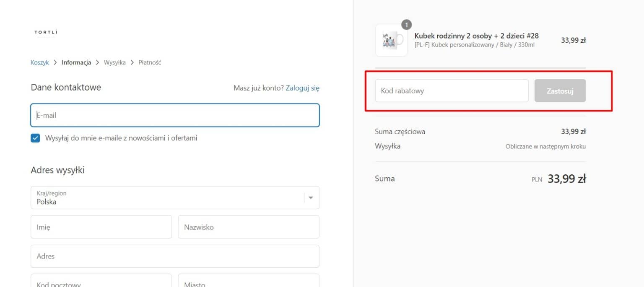Image resolution: width=644 pixels, height=287 pixels.
Task: Focus the Kod rabatowy input field
Action: 452,90
